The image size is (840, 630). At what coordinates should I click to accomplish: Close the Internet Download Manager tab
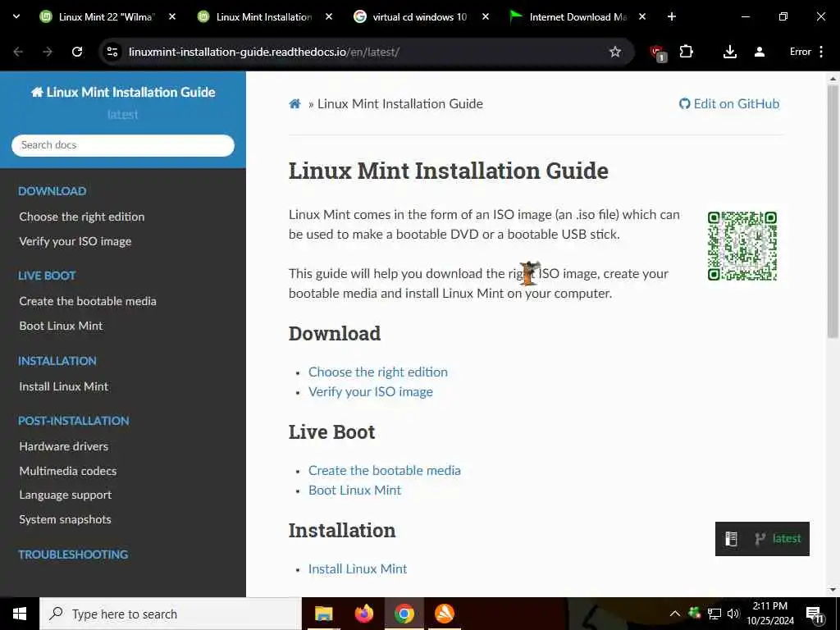click(642, 17)
